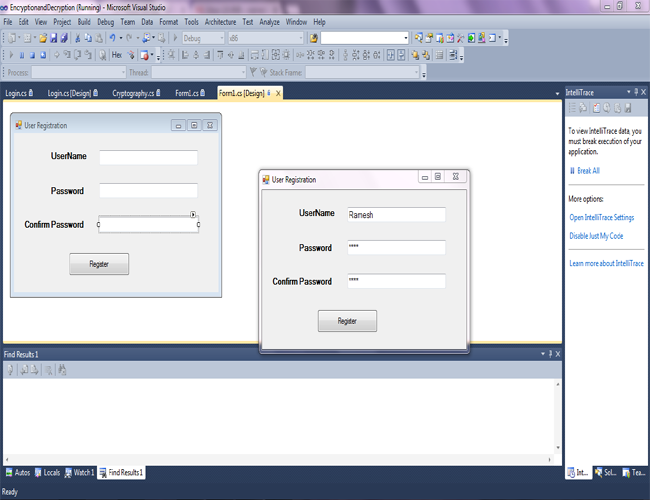Switch to the Form1.cs tab

coord(190,93)
